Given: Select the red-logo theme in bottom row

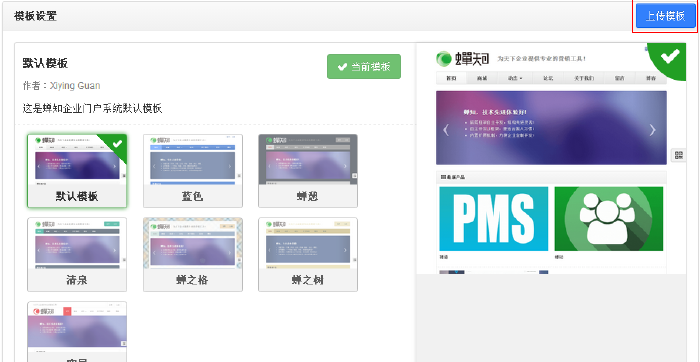Looking at the screenshot, I should (77, 332).
